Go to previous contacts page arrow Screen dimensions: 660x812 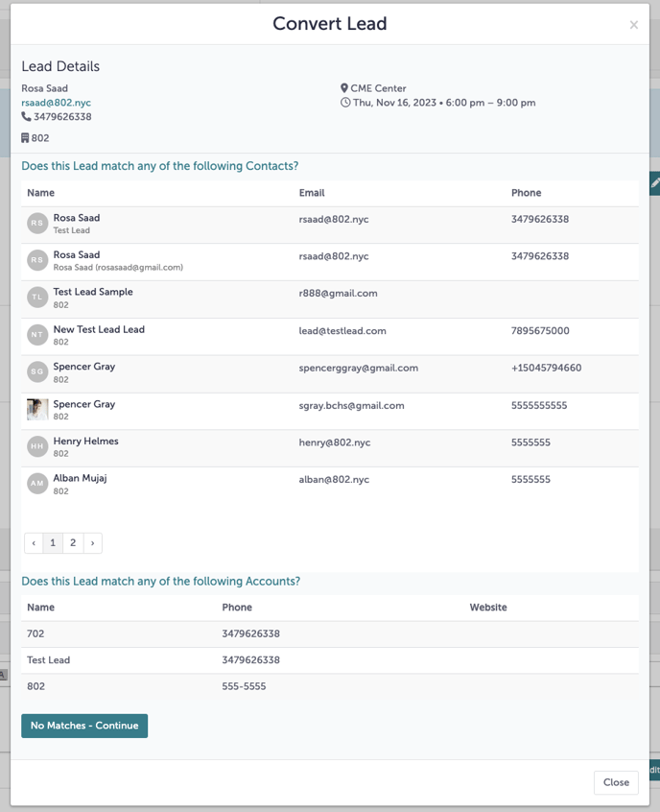tap(34, 543)
